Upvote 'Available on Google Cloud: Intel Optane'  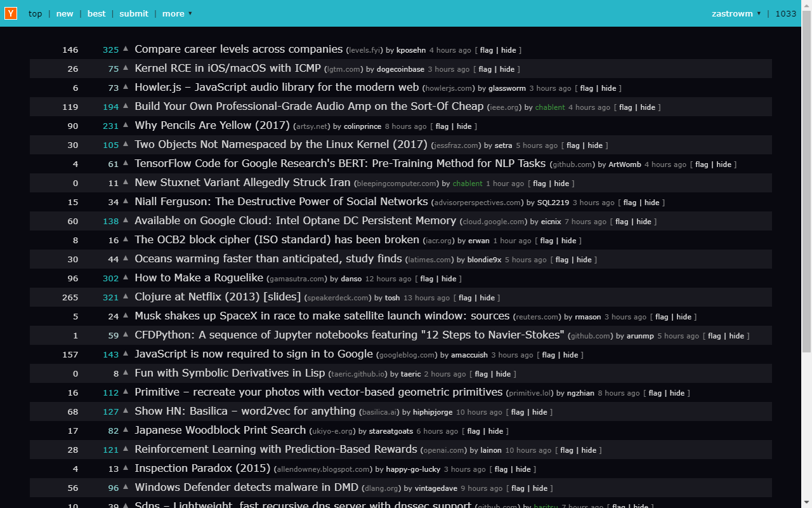(x=126, y=221)
